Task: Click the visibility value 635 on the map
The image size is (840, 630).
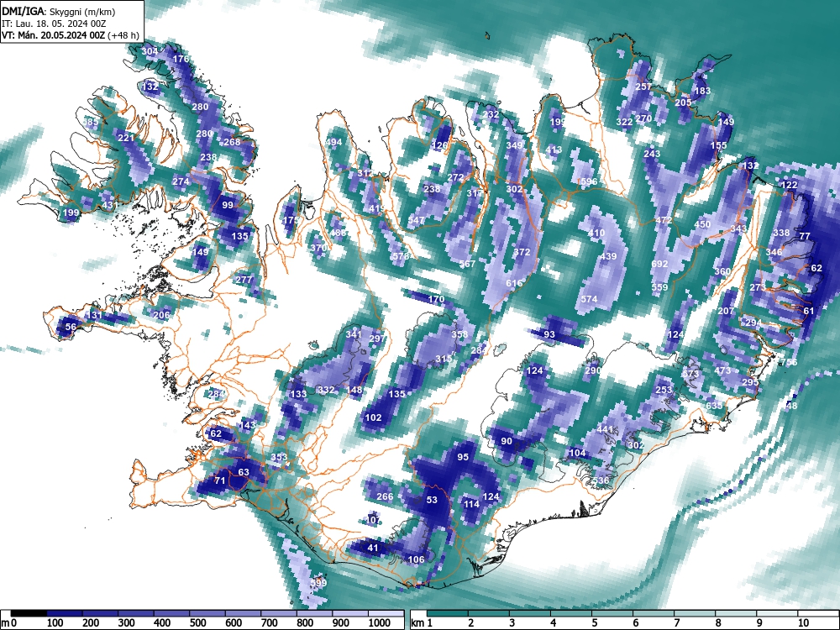Action: click(714, 406)
